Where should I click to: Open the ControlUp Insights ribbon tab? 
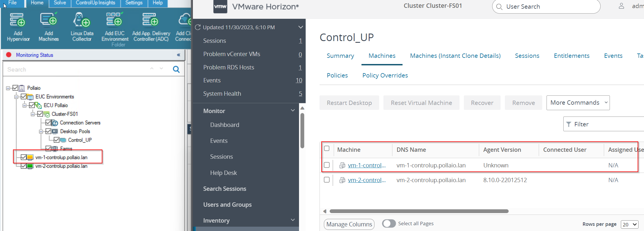pos(95,3)
